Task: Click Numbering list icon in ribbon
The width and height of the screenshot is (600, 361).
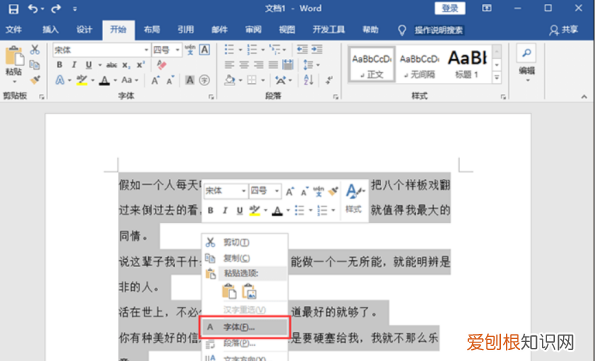Action: pyautogui.click(x=252, y=49)
